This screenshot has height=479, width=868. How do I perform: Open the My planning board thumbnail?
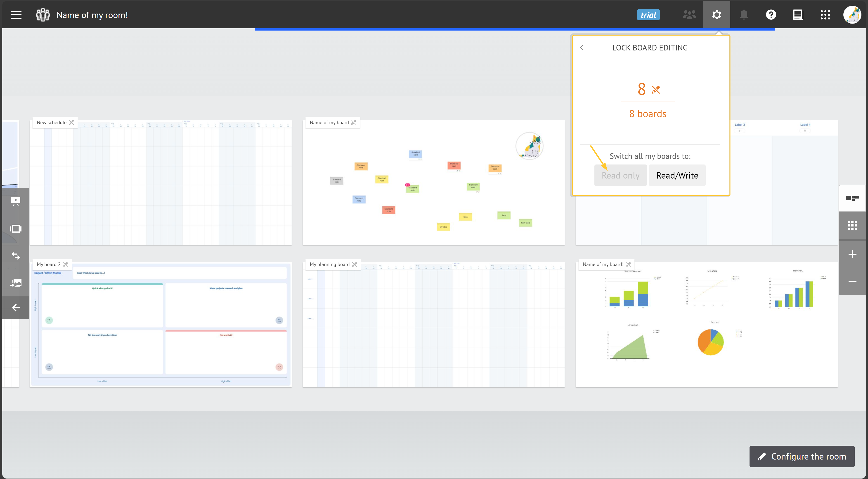434,324
